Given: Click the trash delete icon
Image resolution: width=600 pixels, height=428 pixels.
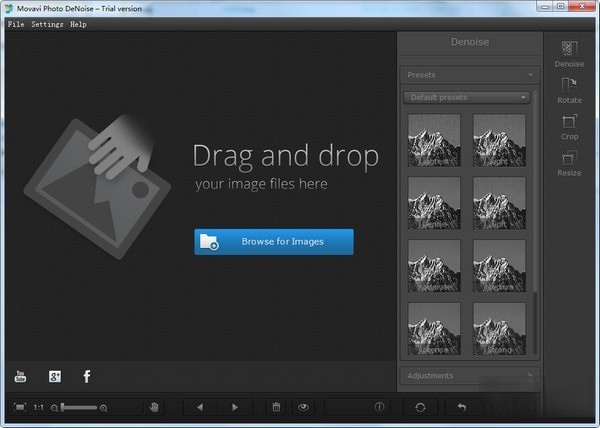Looking at the screenshot, I should pyautogui.click(x=275, y=407).
